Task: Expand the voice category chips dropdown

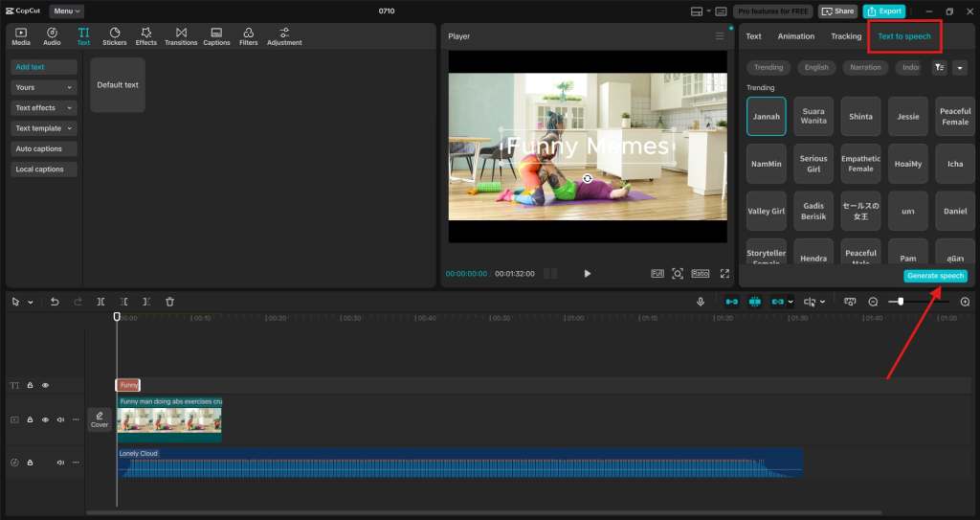Action: coord(960,68)
